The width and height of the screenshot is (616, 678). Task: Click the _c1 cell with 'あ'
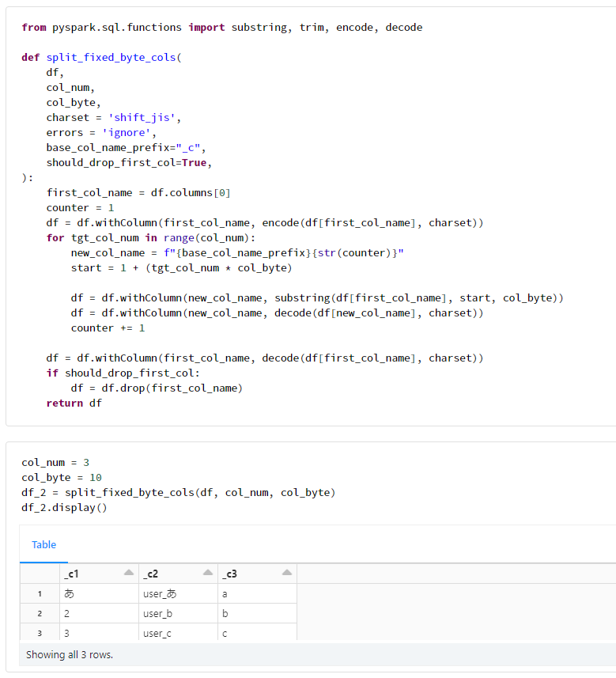[x=99, y=593]
